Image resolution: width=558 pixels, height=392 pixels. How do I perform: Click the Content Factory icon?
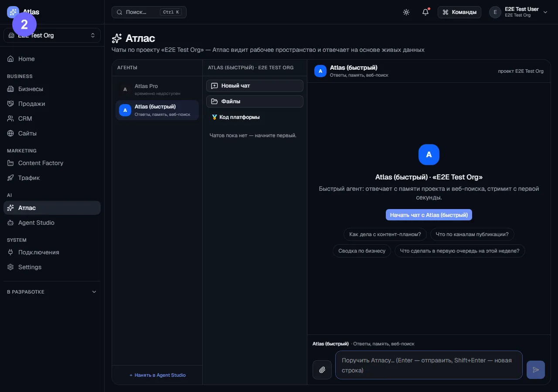(x=10, y=163)
